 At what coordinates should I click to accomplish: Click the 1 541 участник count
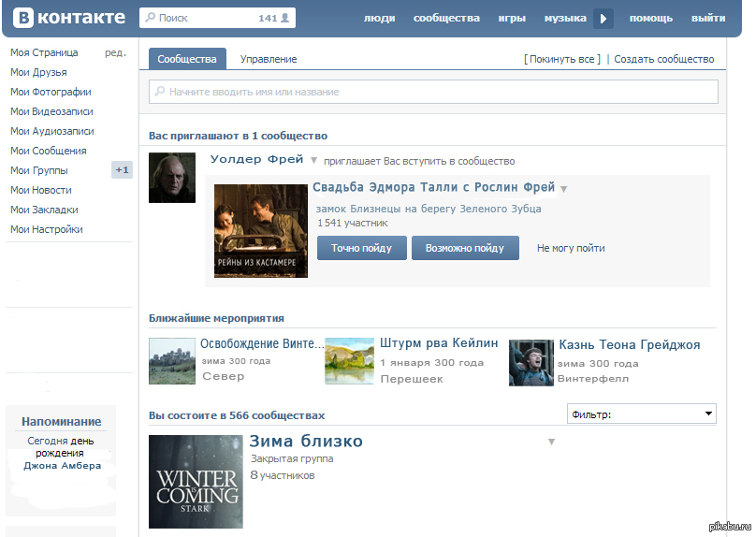[x=353, y=223]
